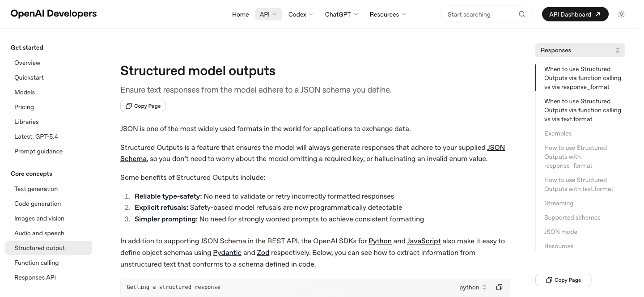Click the copy icon in the sidebar Copy Page button

[x=549, y=280]
